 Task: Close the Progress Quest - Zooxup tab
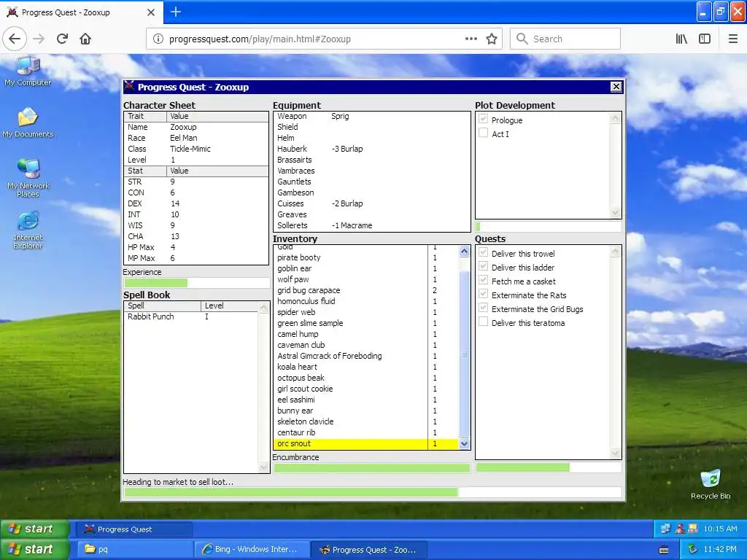(150, 12)
